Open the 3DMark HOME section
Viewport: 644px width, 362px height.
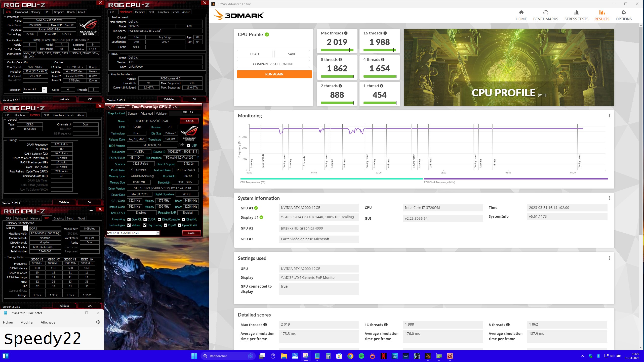pos(521,15)
